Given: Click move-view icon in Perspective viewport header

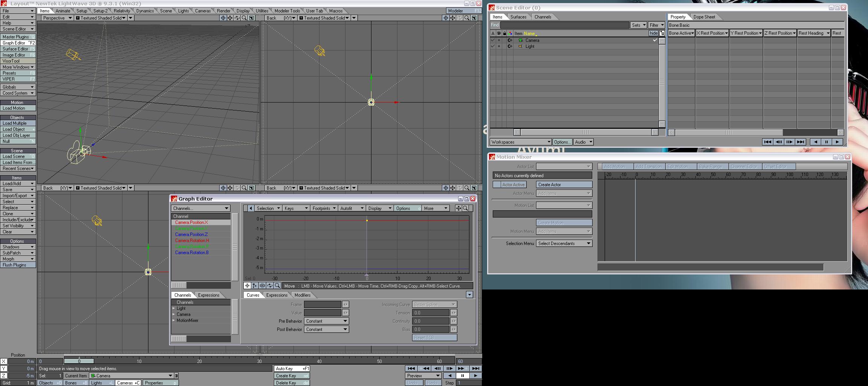Looking at the screenshot, I should 230,18.
